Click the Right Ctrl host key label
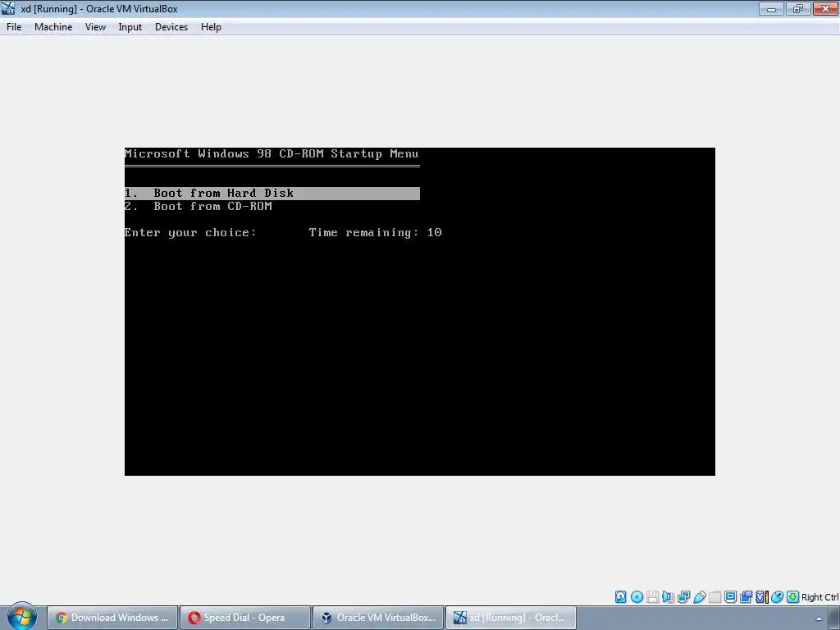840x630 pixels. point(819,597)
